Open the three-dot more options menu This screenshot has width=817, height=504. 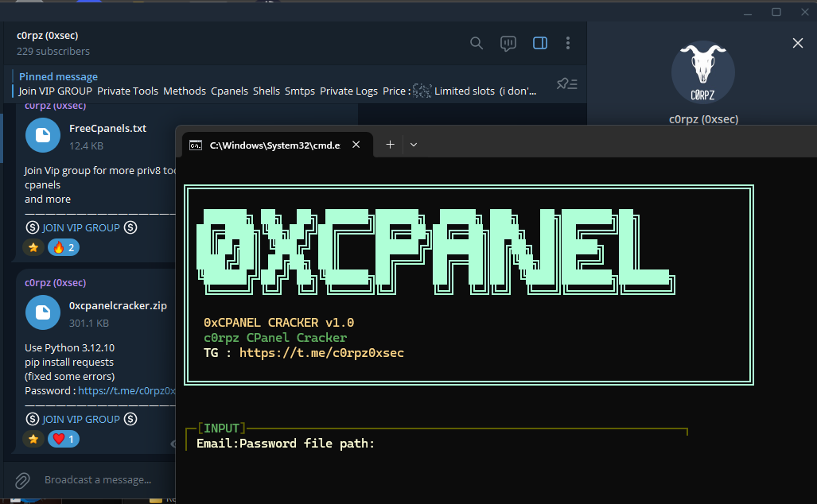pyautogui.click(x=568, y=43)
